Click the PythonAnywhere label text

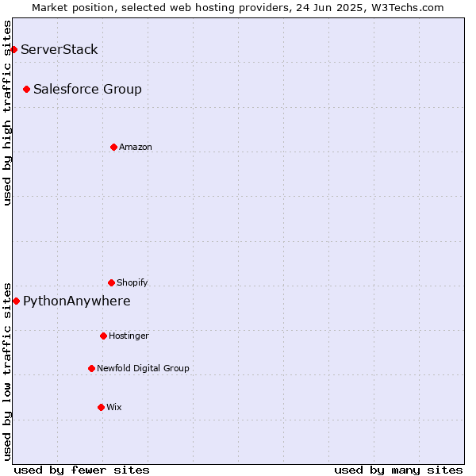(77, 301)
